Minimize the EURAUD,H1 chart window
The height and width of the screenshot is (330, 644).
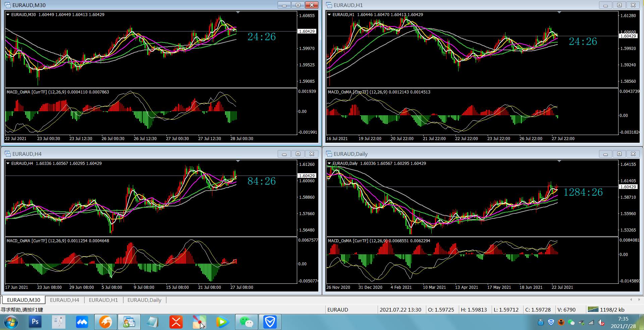tap(605, 5)
